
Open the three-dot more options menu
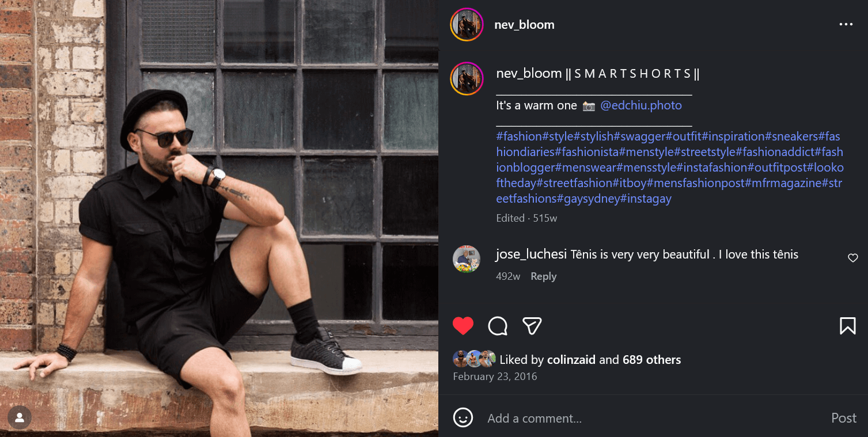click(846, 24)
